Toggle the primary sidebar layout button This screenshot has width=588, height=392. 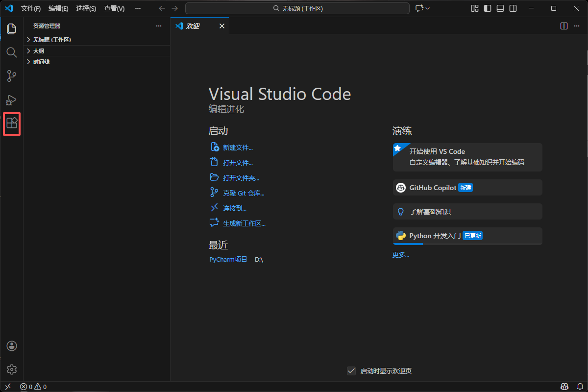[x=487, y=8]
